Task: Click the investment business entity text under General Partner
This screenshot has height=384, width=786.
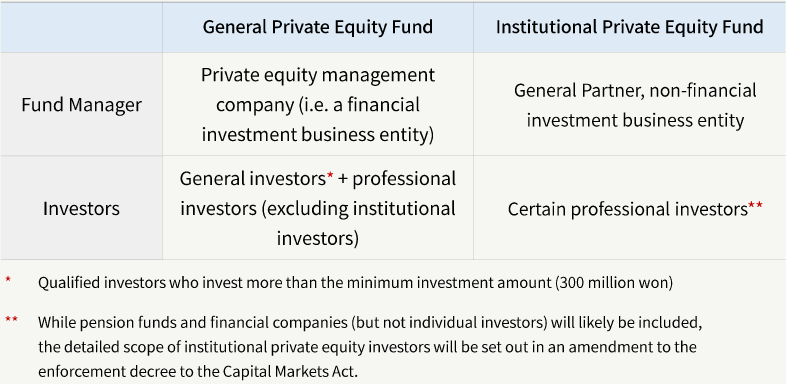Action: [x=636, y=121]
